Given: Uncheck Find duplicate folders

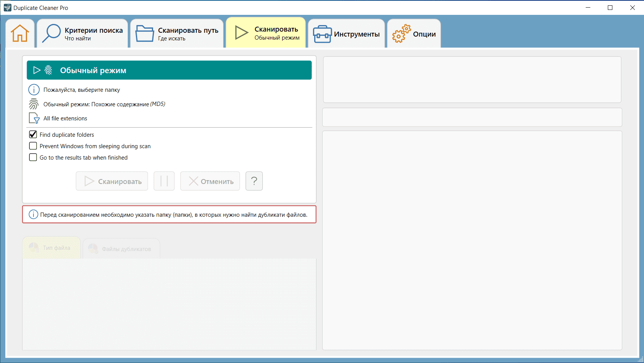Looking at the screenshot, I should pos(33,134).
